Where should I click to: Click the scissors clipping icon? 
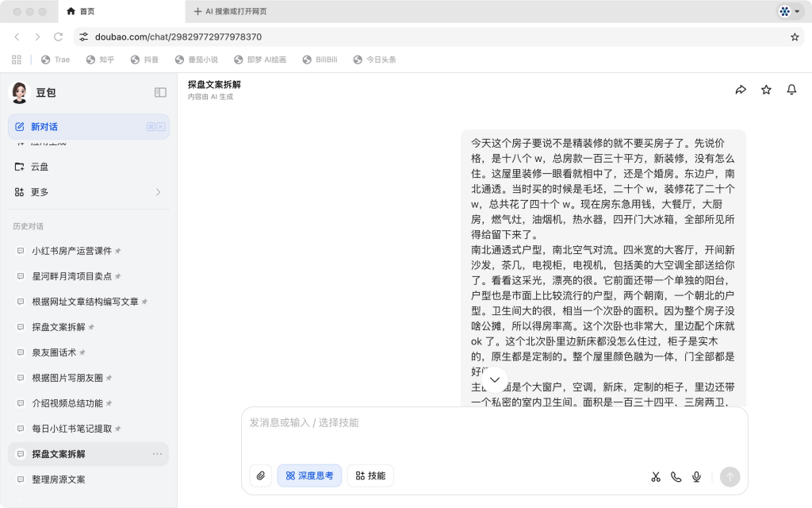click(656, 476)
